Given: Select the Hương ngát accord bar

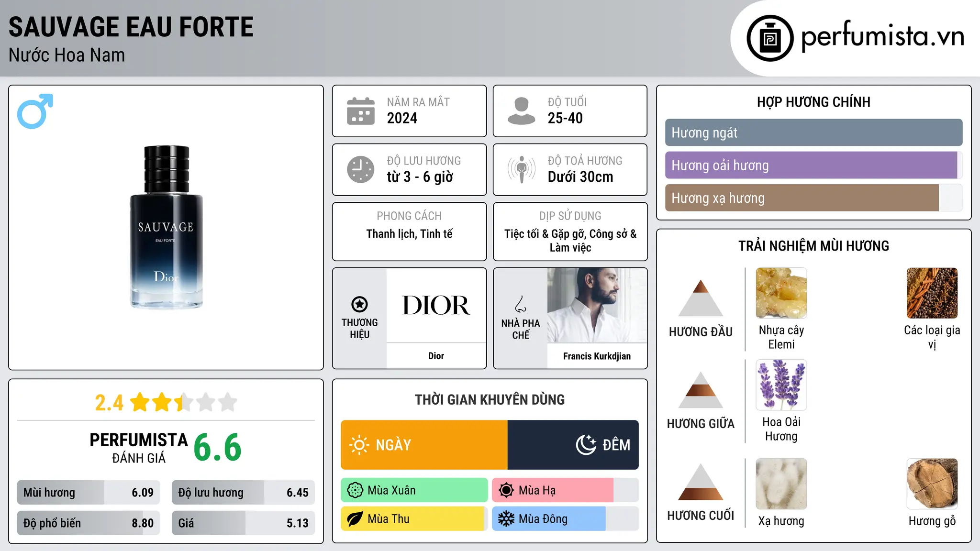Looking at the screenshot, I should (x=813, y=132).
